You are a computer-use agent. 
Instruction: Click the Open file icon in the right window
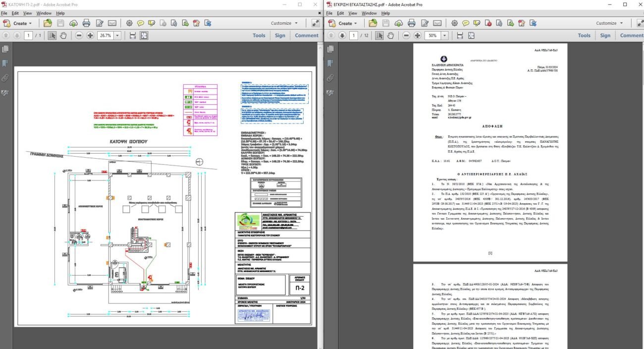[x=373, y=23]
